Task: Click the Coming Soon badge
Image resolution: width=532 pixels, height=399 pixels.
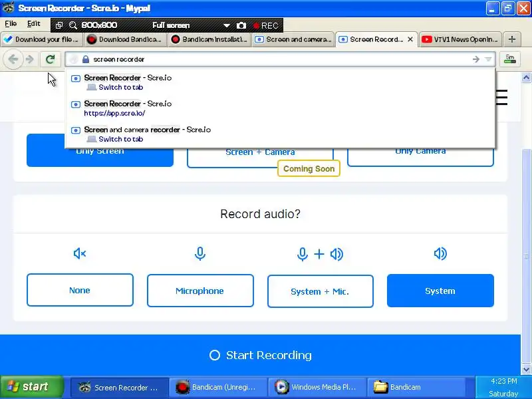Action: [309, 169]
